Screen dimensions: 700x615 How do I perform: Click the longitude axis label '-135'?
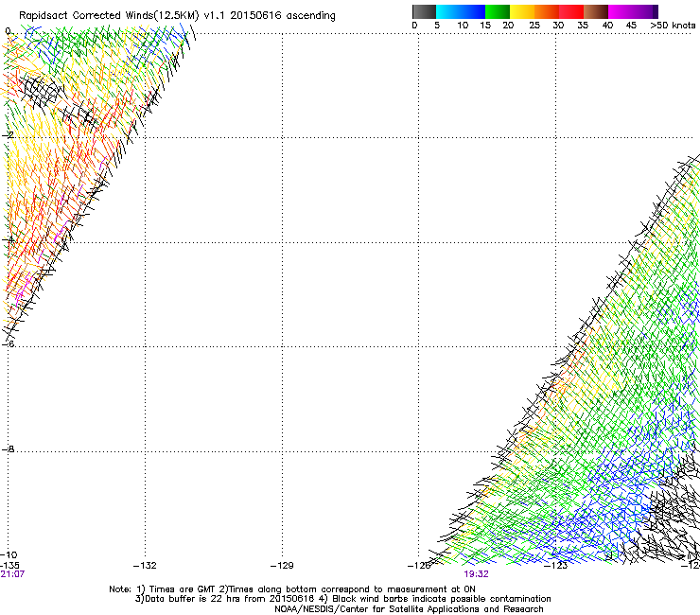point(9,566)
